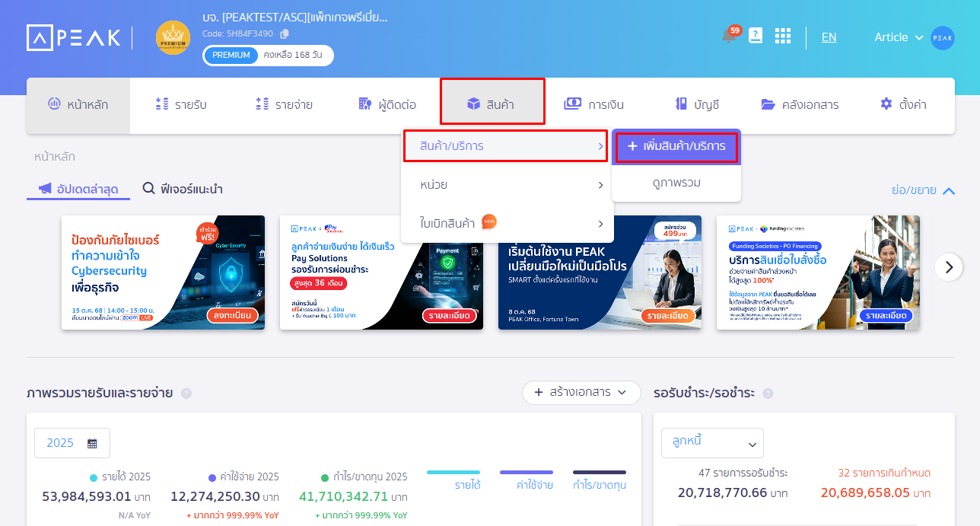Open the ตั้งค่า settings menu
The image size is (980, 526).
click(x=903, y=104)
